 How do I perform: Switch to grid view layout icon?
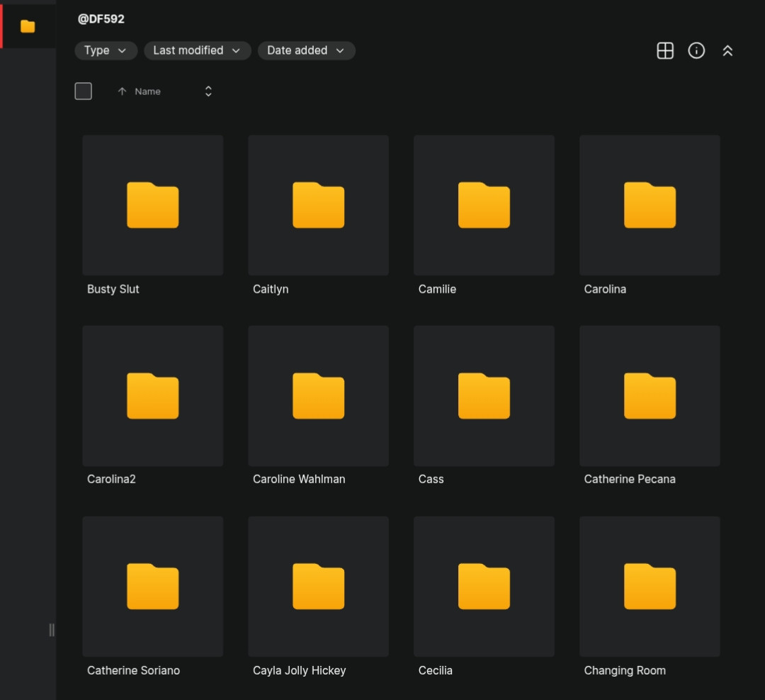[x=665, y=51]
